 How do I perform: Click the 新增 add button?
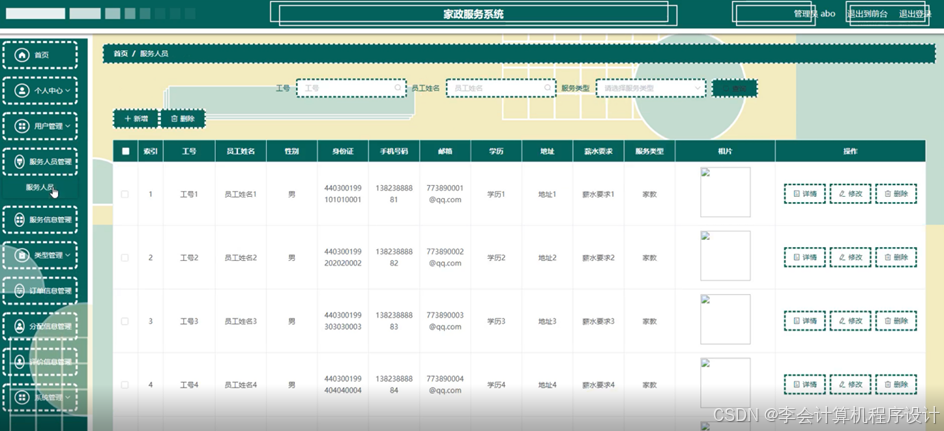(x=135, y=119)
